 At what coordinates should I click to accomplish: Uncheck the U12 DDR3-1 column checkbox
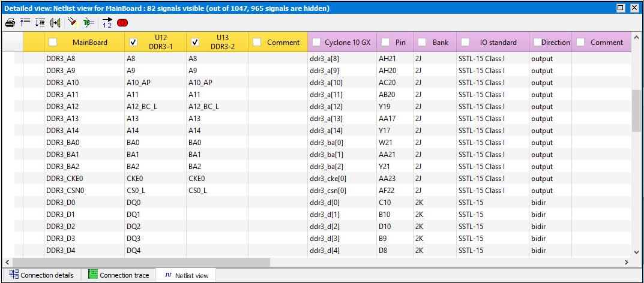[x=133, y=42]
